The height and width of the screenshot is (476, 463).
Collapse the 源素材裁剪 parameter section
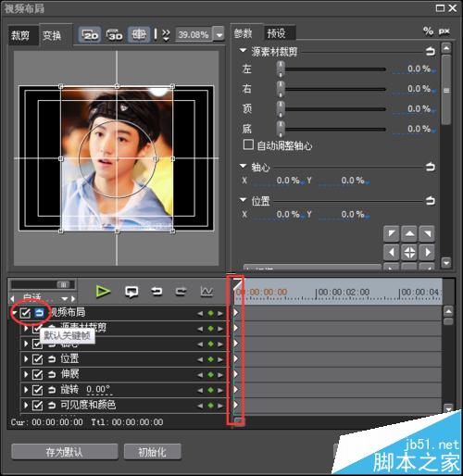244,50
